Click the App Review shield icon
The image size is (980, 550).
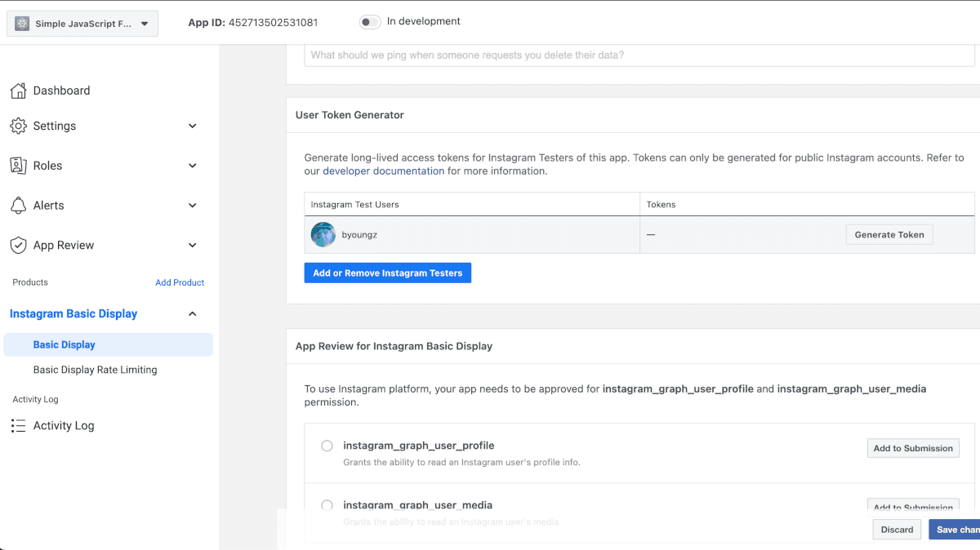[x=18, y=246]
